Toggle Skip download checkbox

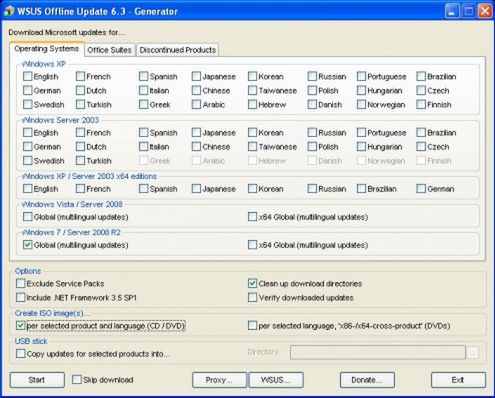(x=77, y=379)
